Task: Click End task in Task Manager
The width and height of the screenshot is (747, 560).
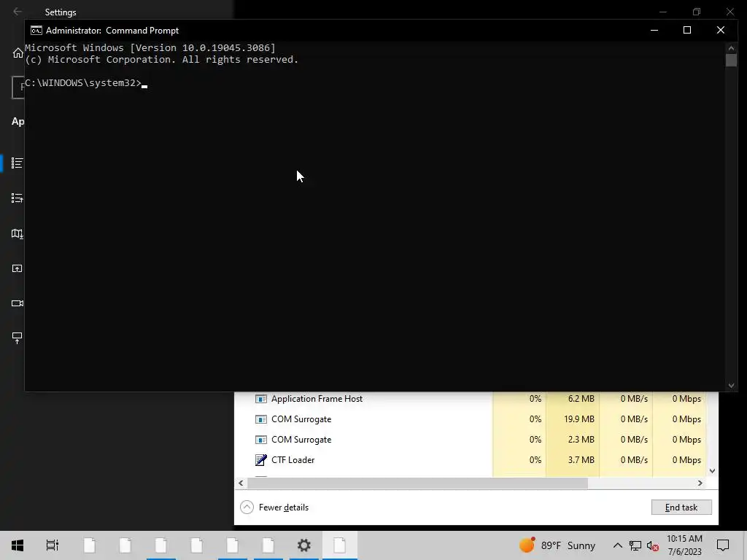Action: [x=681, y=507]
